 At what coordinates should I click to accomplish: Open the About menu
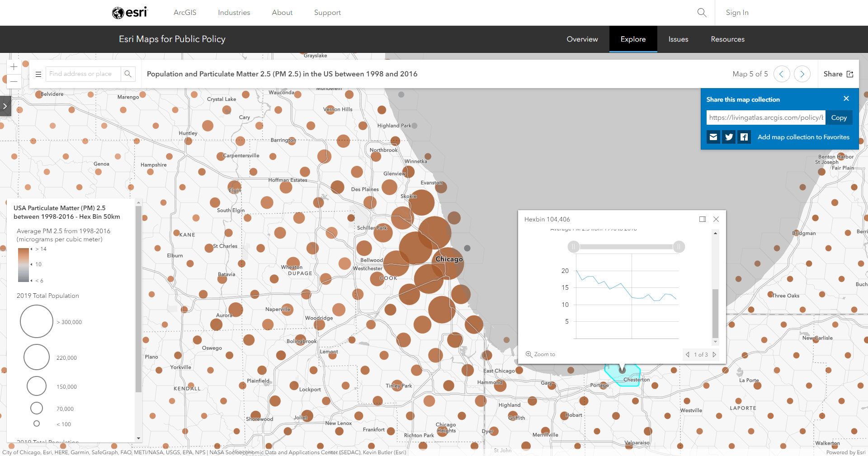point(282,13)
